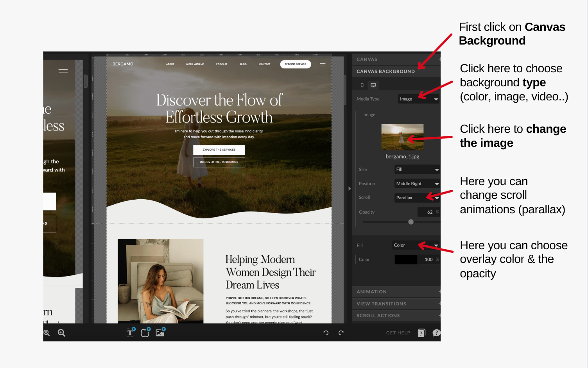Viewport: 588px width, 368px height.
Task: Select the Add Shape tool
Action: 145,332
